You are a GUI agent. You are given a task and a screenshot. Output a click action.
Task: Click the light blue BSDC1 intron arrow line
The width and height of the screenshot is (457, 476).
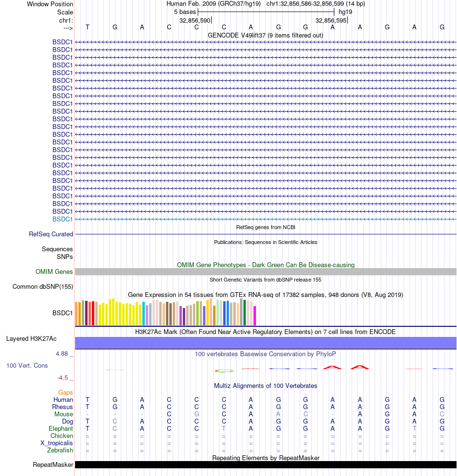click(x=266, y=219)
